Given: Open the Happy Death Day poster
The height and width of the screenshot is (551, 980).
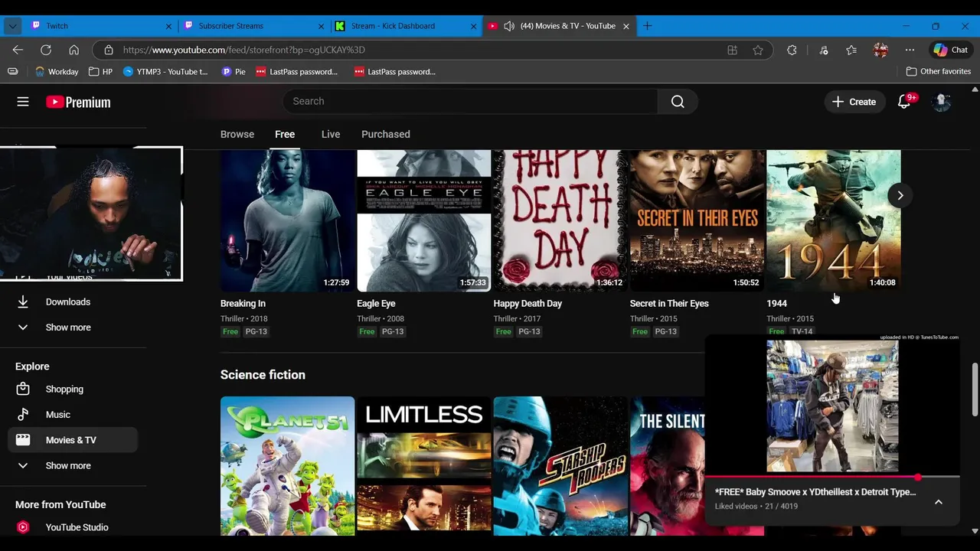Looking at the screenshot, I should (560, 220).
